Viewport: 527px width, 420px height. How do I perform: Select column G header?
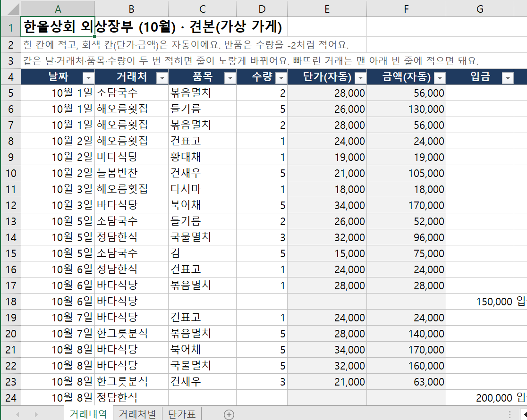pyautogui.click(x=480, y=9)
